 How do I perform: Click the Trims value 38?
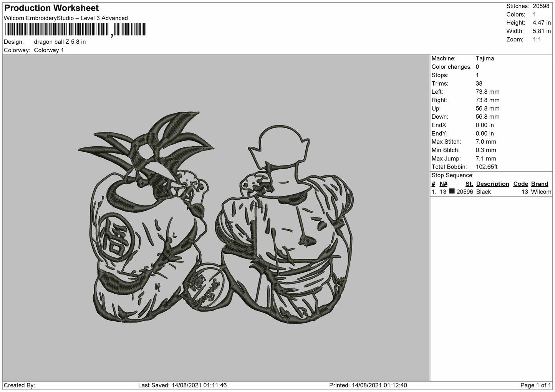click(479, 84)
